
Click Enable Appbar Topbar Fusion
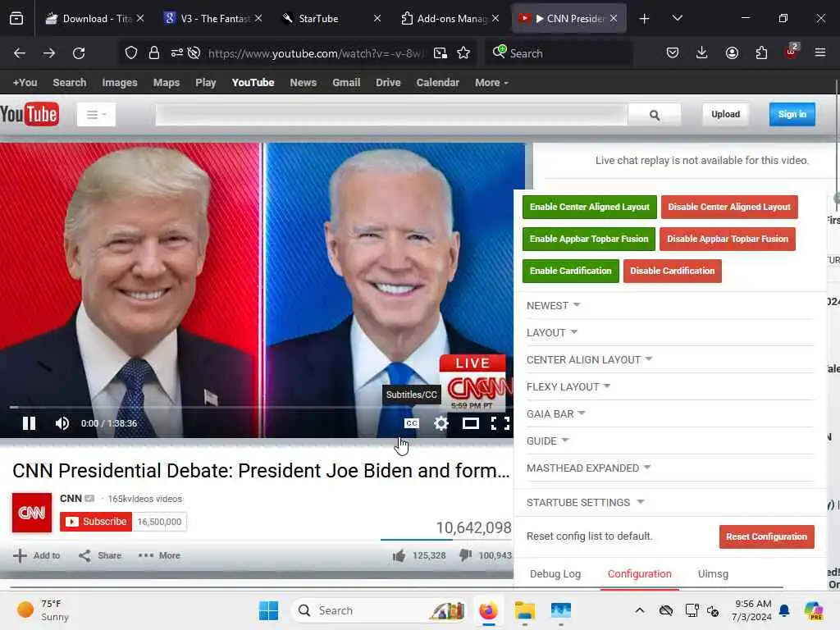point(589,239)
